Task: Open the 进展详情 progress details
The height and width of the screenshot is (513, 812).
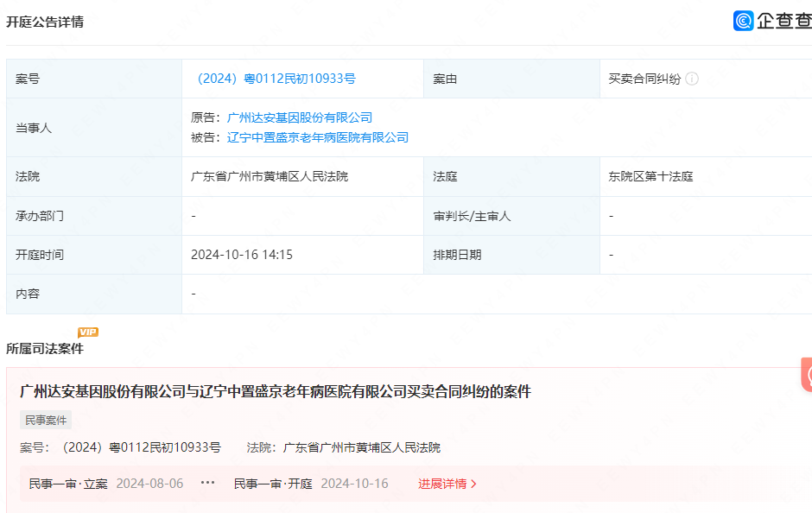Action: click(x=444, y=484)
